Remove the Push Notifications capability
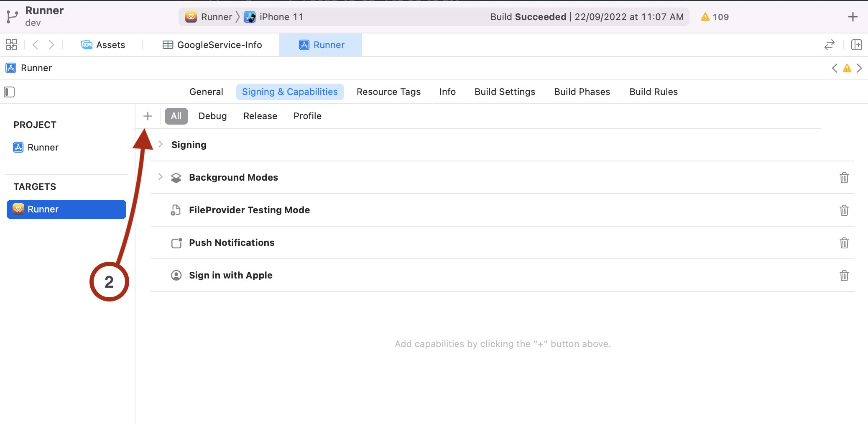 844,243
